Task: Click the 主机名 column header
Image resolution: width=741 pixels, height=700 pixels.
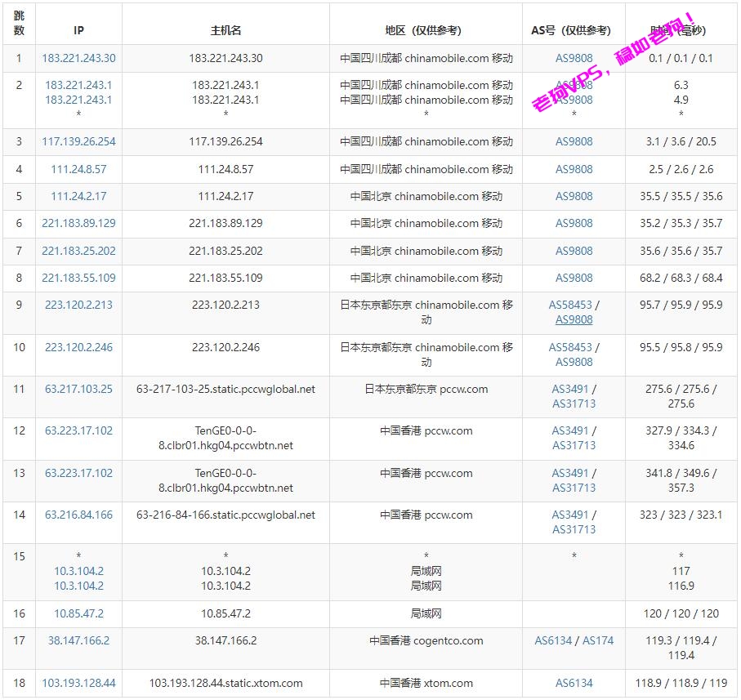Action: pos(225,30)
